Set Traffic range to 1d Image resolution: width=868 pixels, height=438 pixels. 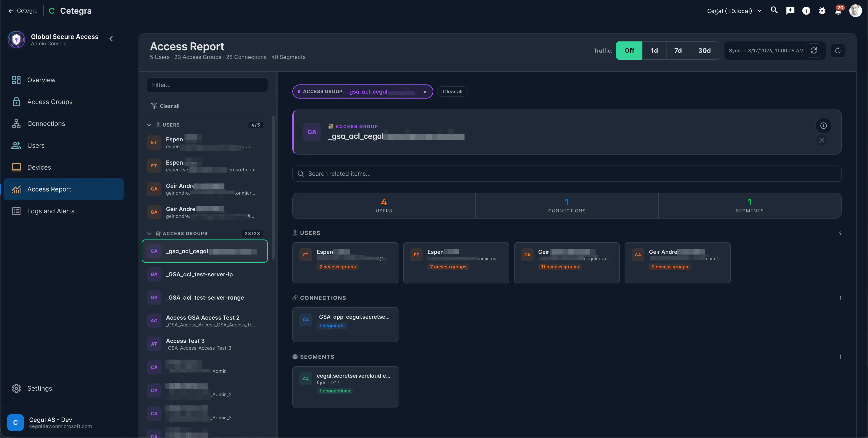(x=654, y=51)
